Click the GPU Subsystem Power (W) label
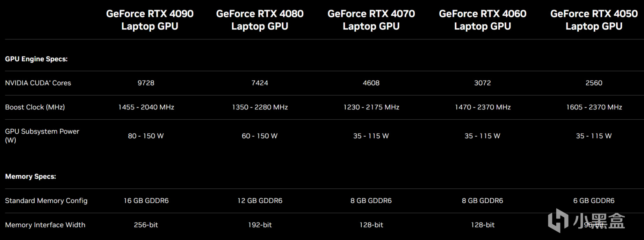 tap(42, 135)
